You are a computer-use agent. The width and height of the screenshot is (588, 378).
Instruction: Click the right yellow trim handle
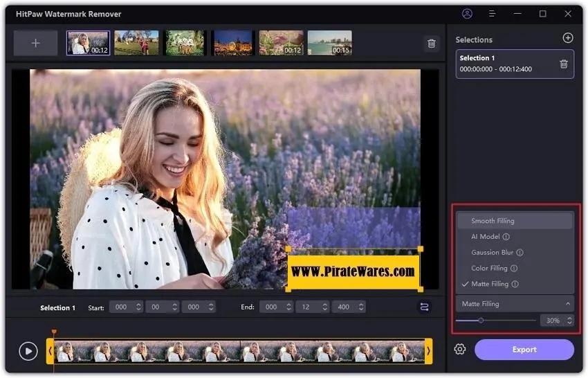click(x=428, y=351)
